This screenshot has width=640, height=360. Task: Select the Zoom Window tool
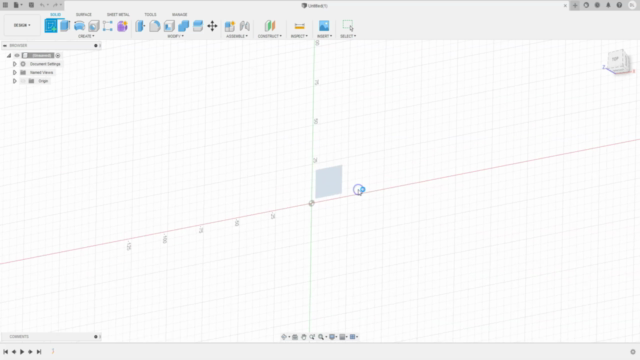pos(312,337)
